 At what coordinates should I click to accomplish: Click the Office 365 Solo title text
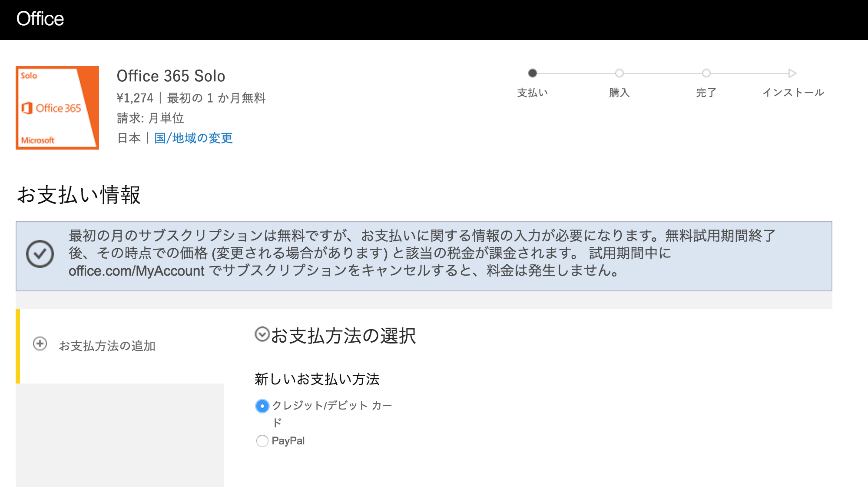click(x=171, y=76)
